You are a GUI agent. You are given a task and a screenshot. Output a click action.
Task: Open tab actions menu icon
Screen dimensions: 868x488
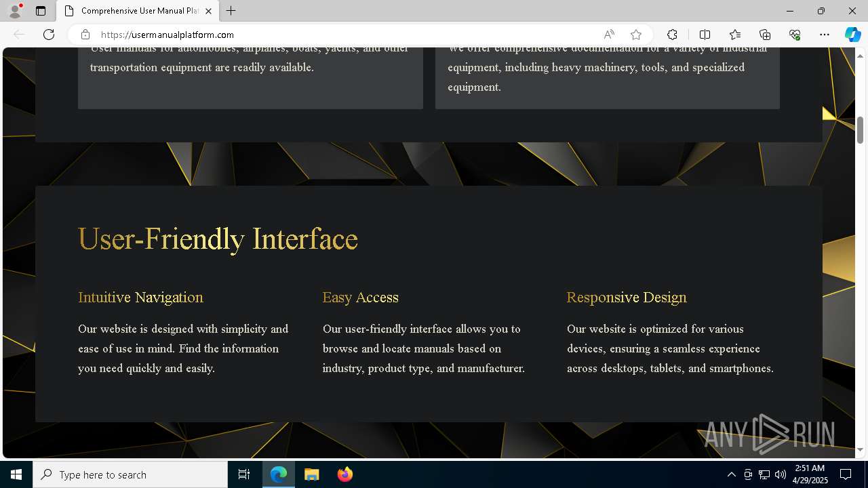41,11
